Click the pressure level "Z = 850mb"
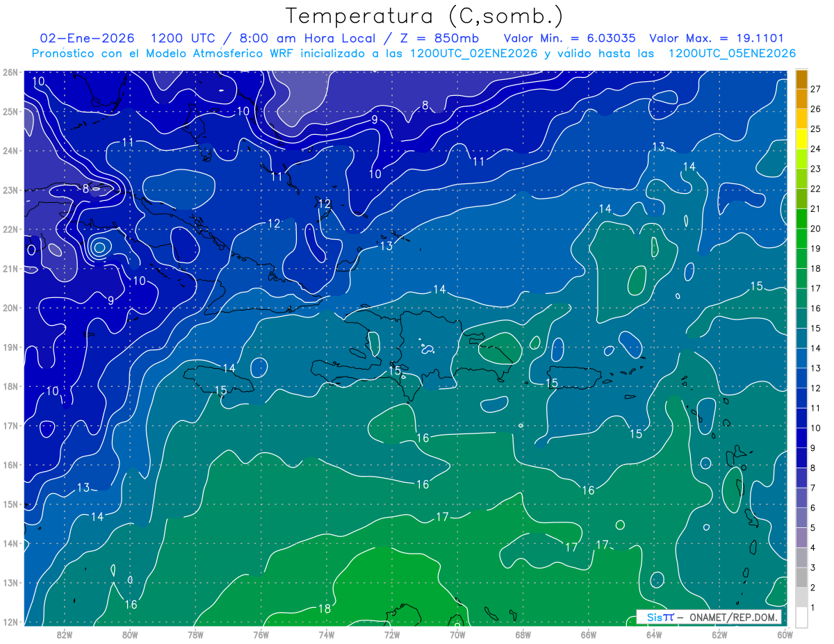 click(x=439, y=38)
